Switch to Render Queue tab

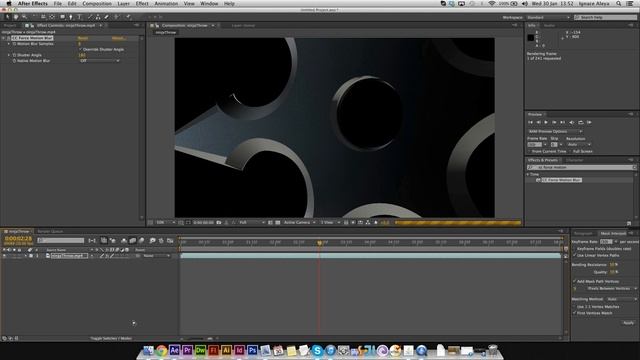50,231
